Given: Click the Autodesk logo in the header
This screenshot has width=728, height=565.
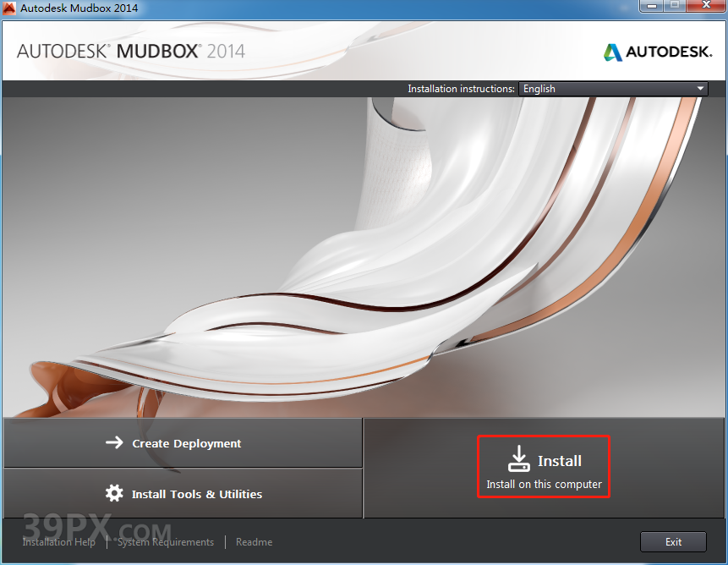Looking at the screenshot, I should [x=657, y=52].
